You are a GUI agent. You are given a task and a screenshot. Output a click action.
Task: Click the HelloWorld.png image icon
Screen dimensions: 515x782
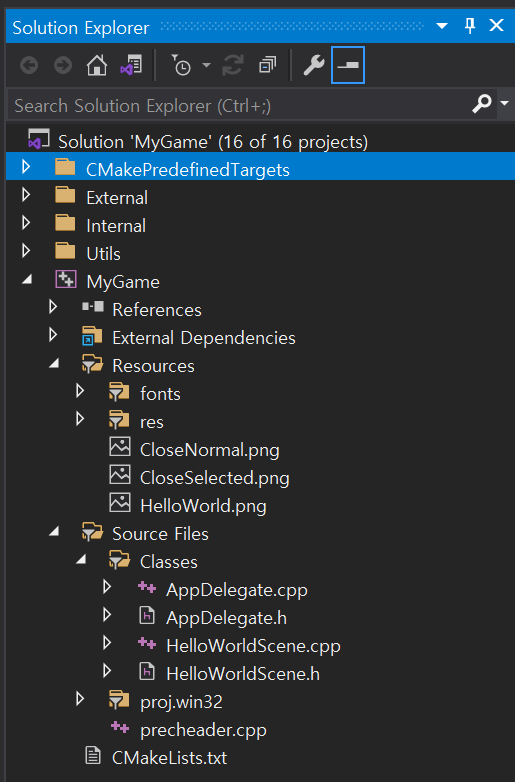point(120,503)
